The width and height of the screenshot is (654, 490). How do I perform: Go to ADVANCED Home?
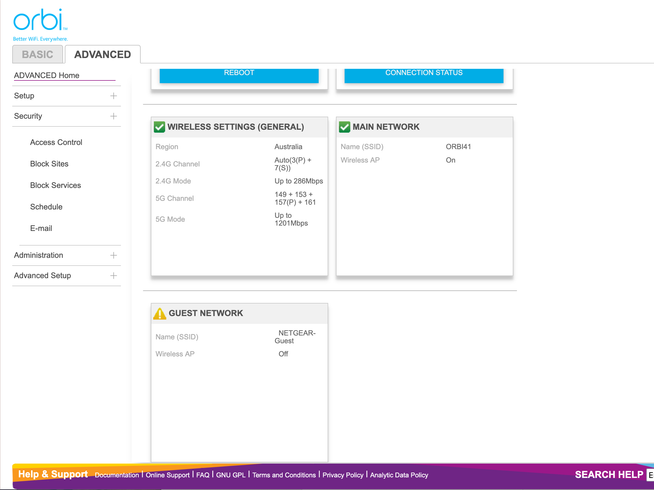47,75
